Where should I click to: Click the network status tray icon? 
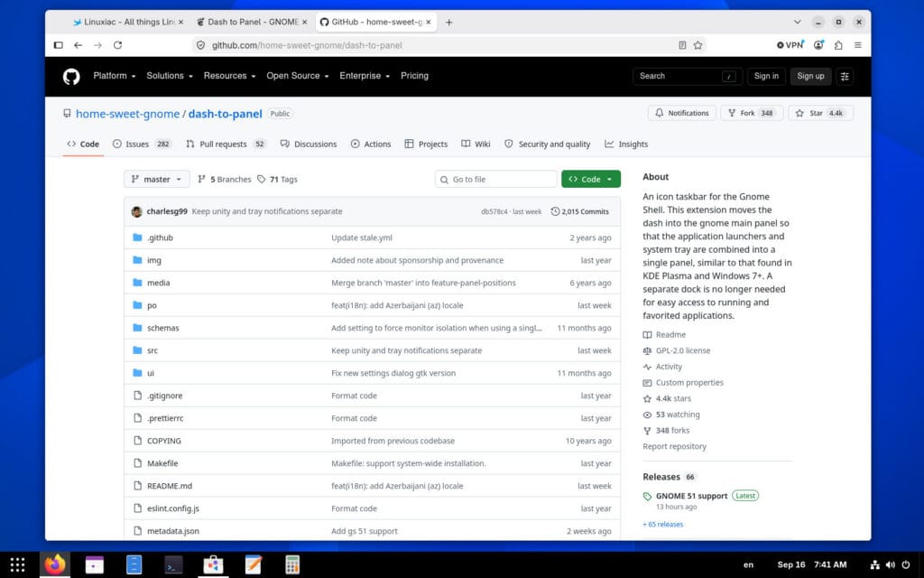(x=875, y=564)
